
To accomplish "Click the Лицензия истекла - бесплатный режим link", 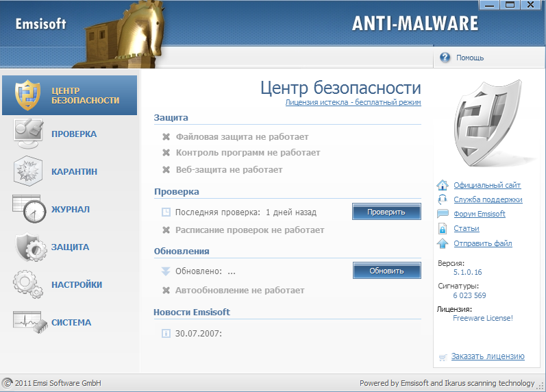I will [x=353, y=102].
